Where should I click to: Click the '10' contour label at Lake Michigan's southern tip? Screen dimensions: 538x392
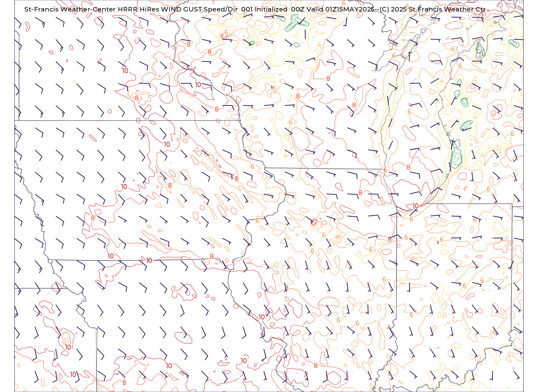(415, 206)
